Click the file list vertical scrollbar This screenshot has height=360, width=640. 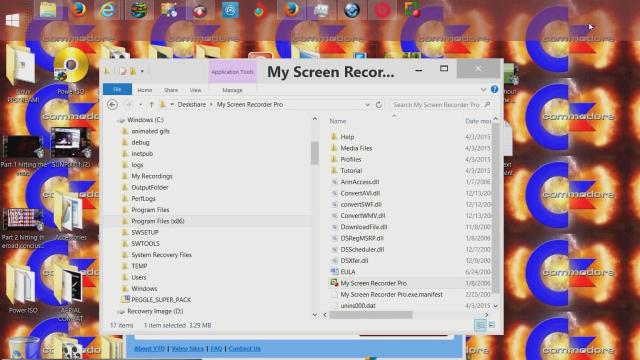click(496, 208)
